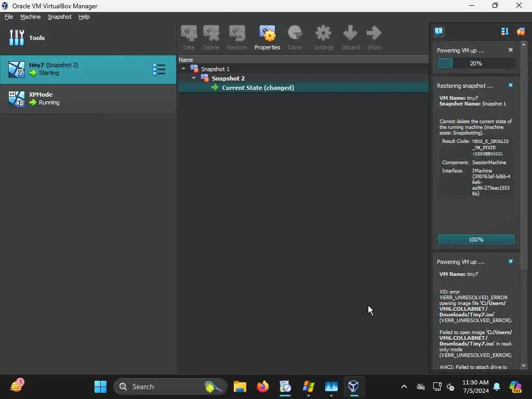Click the widgets icon with badge 1
The image size is (532, 399).
pyautogui.click(x=16, y=386)
